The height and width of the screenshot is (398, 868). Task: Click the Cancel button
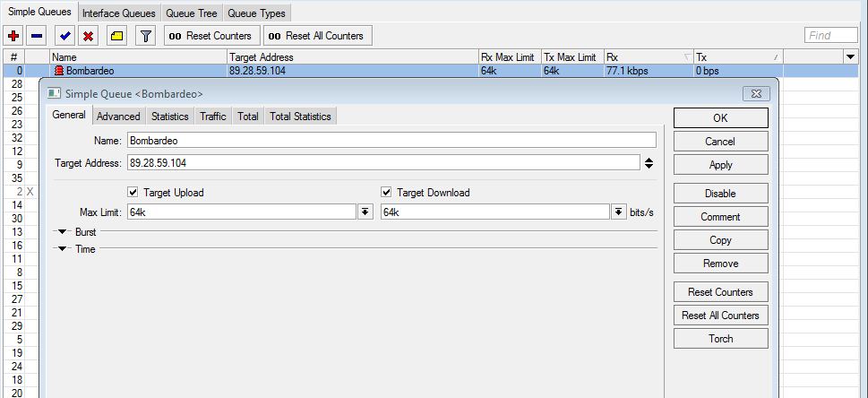pos(721,142)
